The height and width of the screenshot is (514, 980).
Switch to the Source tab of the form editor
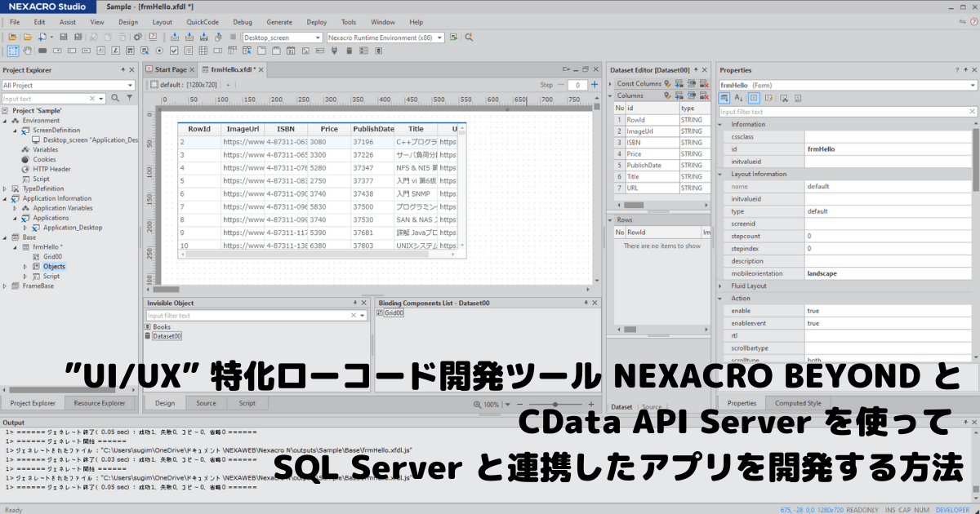click(206, 403)
